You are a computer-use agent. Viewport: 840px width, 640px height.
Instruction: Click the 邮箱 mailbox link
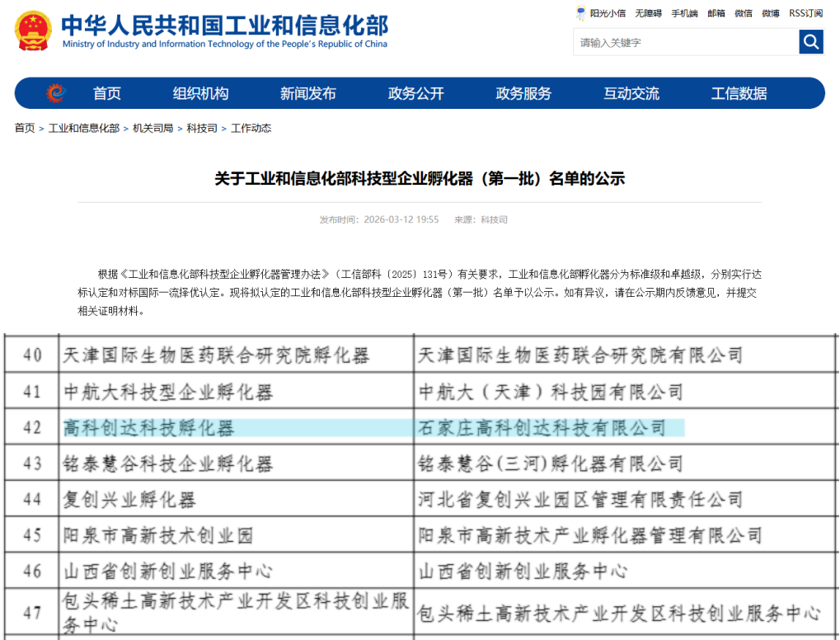coord(716,13)
